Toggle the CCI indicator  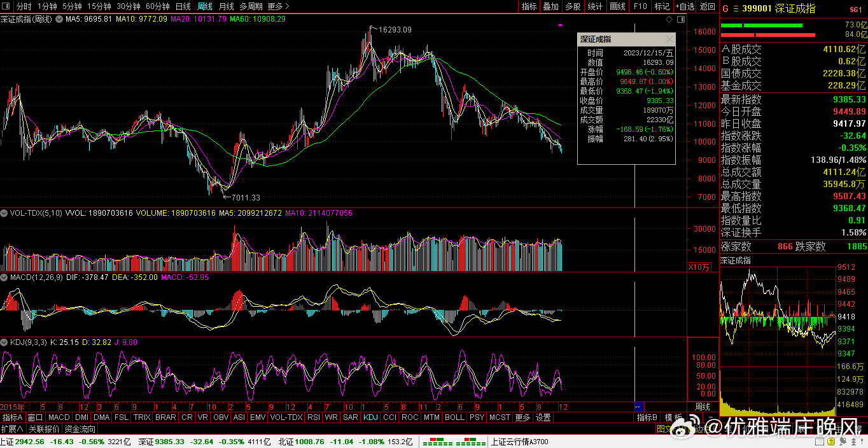pos(389,417)
